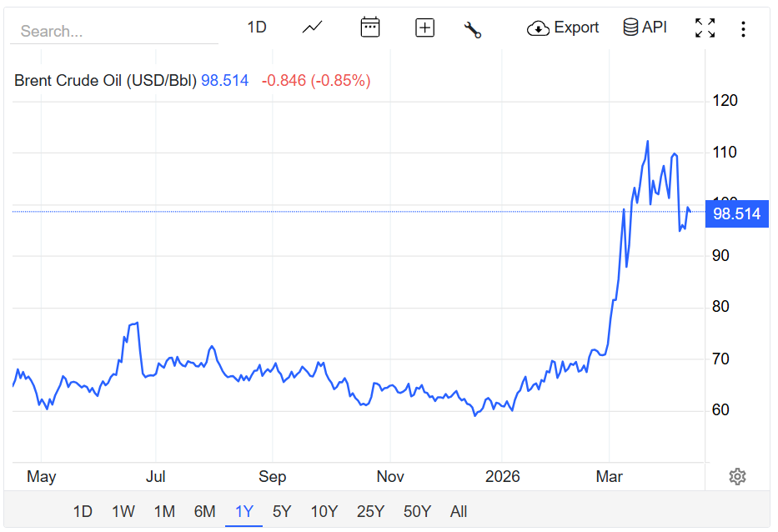Screen dimensions: 778x532
Task: Switch to the 1W time range
Action: (123, 511)
